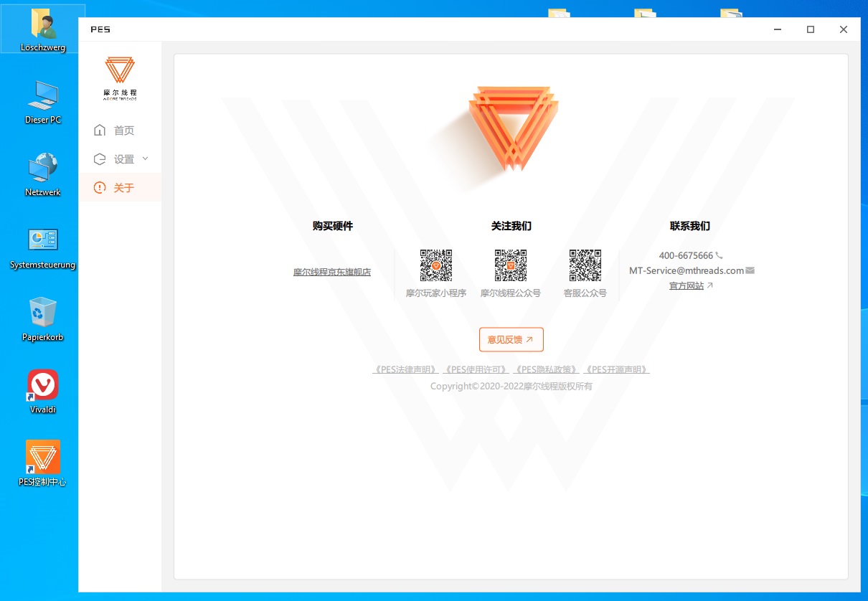Click the 客服公众号 label
868x601 pixels.
(x=585, y=293)
